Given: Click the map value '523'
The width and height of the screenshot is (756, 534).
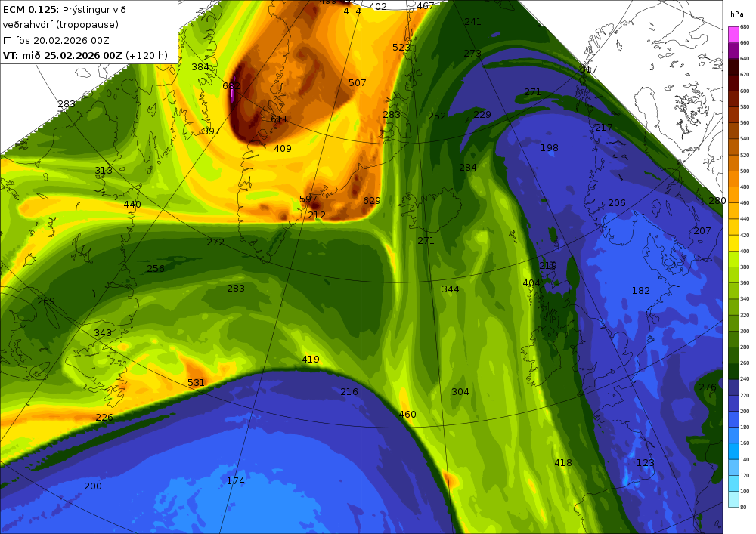Looking at the screenshot, I should (401, 47).
